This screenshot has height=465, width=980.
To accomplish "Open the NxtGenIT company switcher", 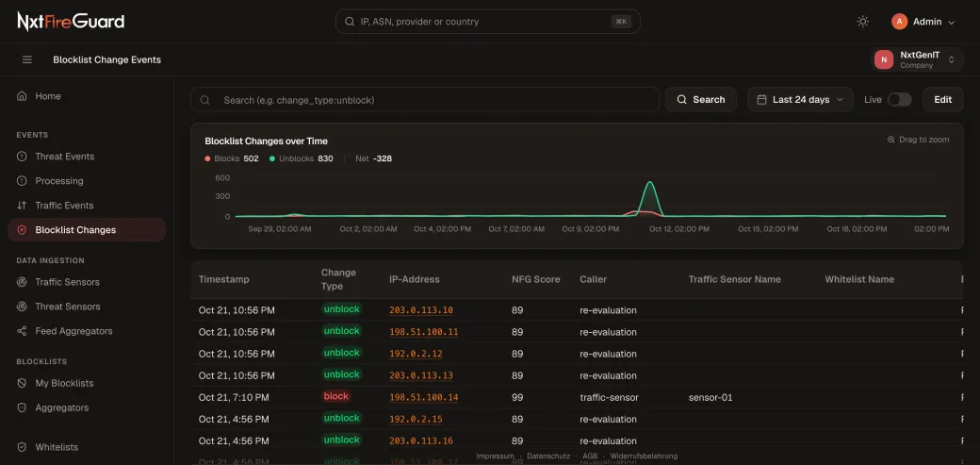I will pyautogui.click(x=918, y=60).
